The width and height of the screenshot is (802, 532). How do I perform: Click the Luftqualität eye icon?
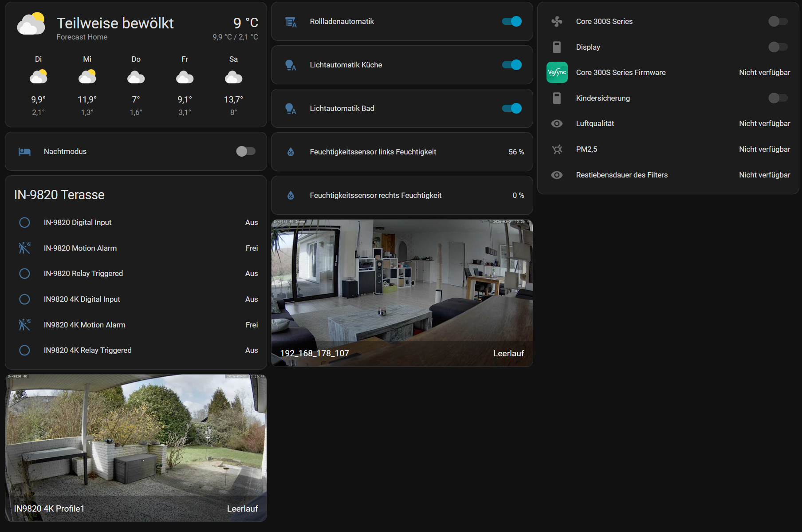click(557, 124)
